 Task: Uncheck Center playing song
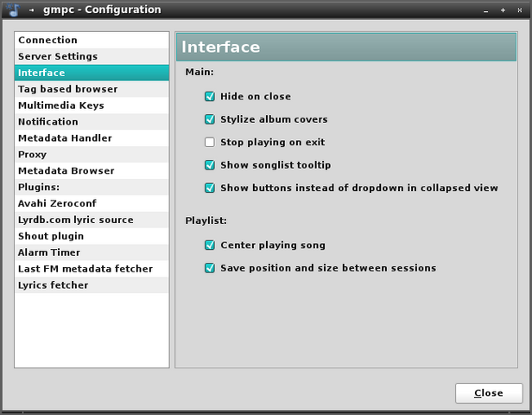click(210, 245)
